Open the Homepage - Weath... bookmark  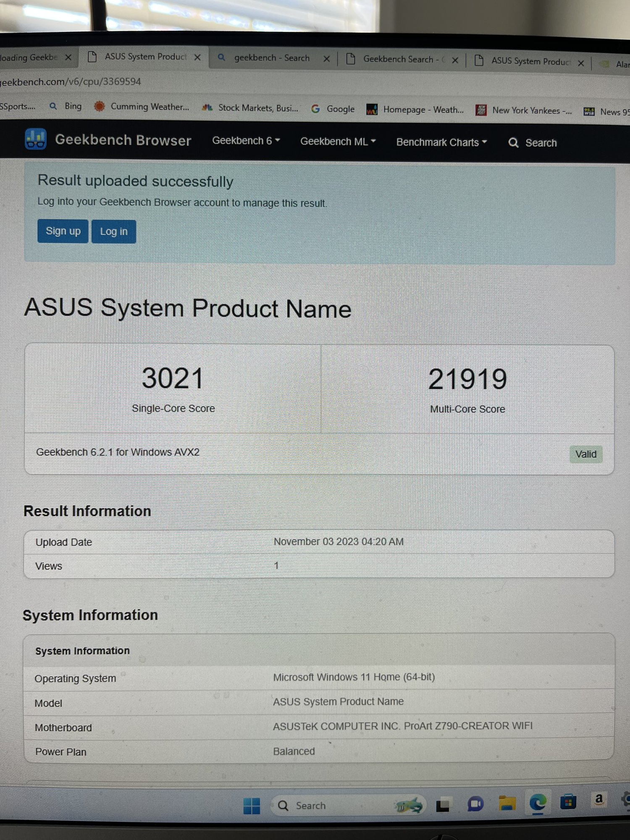coord(415,110)
